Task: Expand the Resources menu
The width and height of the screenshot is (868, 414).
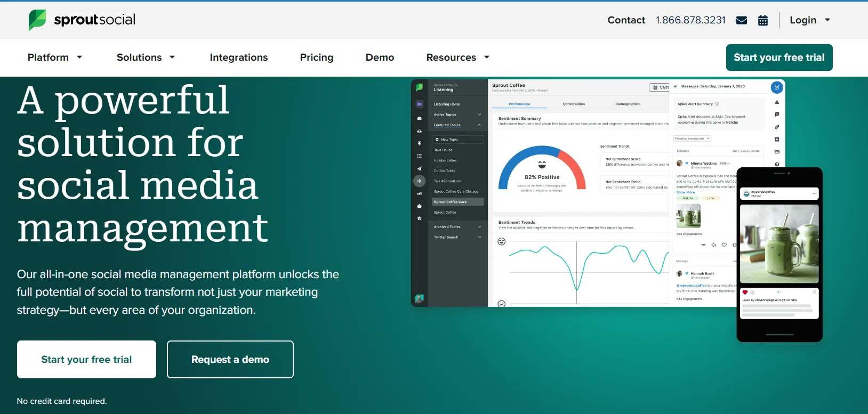Action: [x=458, y=58]
